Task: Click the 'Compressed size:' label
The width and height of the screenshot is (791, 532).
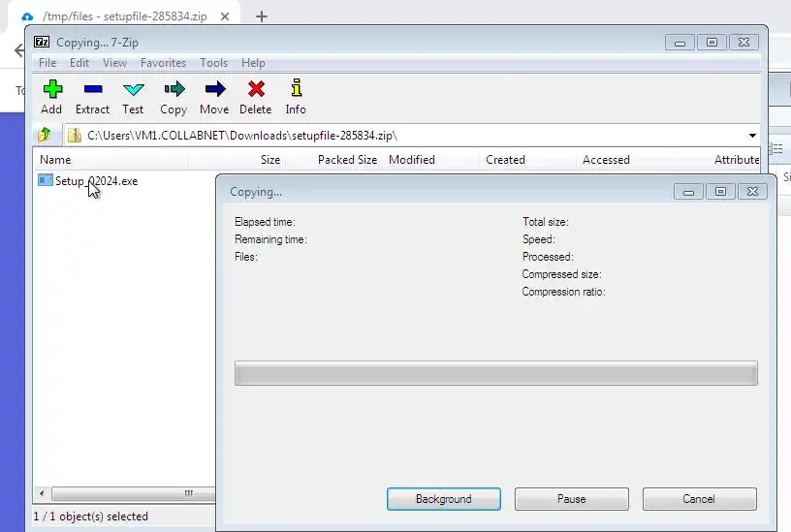Action: [561, 274]
